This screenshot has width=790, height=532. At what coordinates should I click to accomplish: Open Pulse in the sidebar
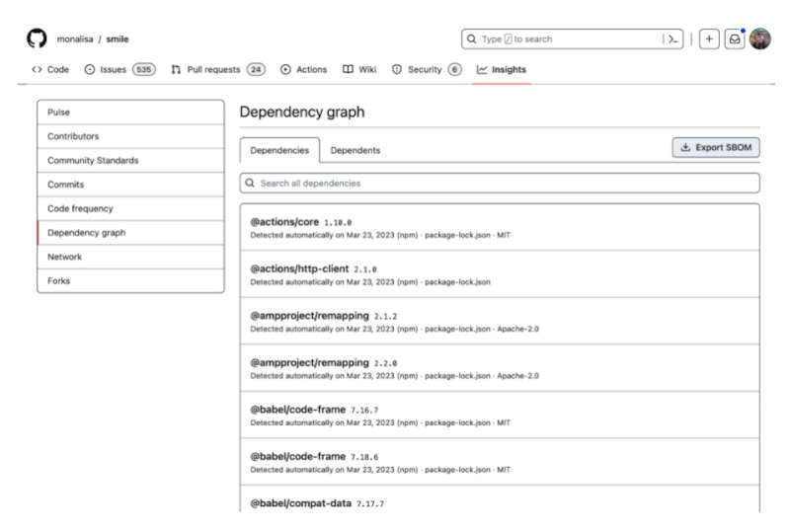(130, 113)
